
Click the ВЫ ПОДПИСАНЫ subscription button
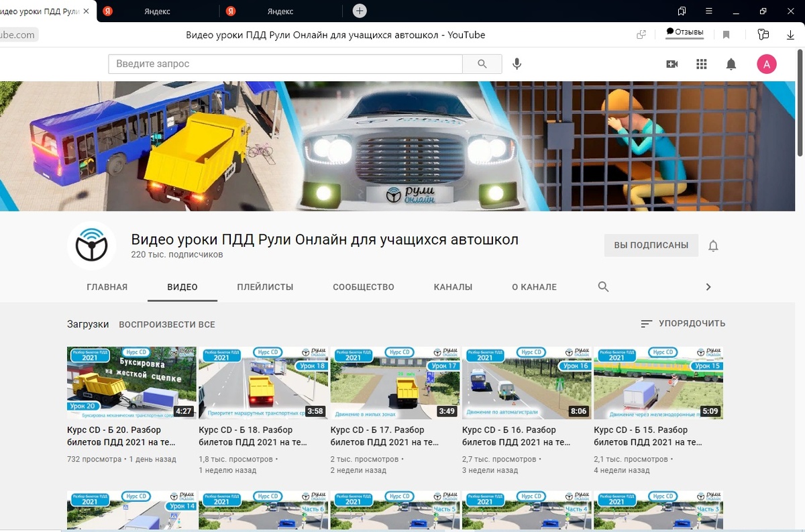[x=651, y=246]
